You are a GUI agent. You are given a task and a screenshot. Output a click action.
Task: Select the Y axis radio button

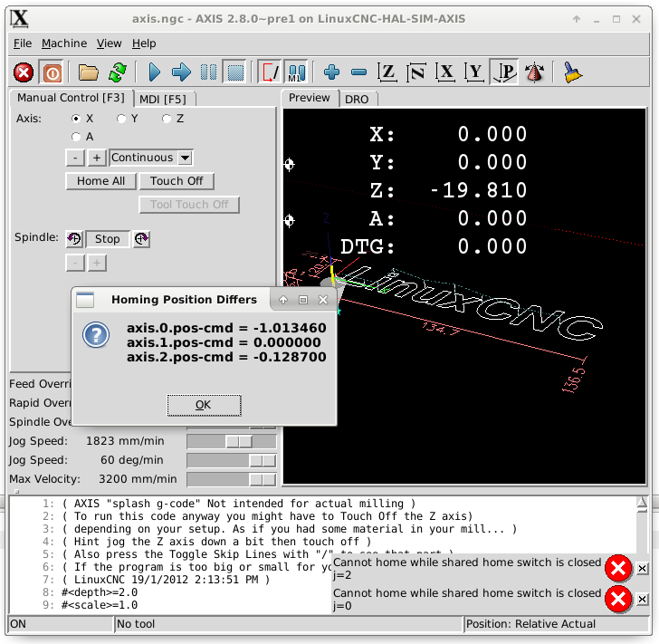tap(121, 119)
